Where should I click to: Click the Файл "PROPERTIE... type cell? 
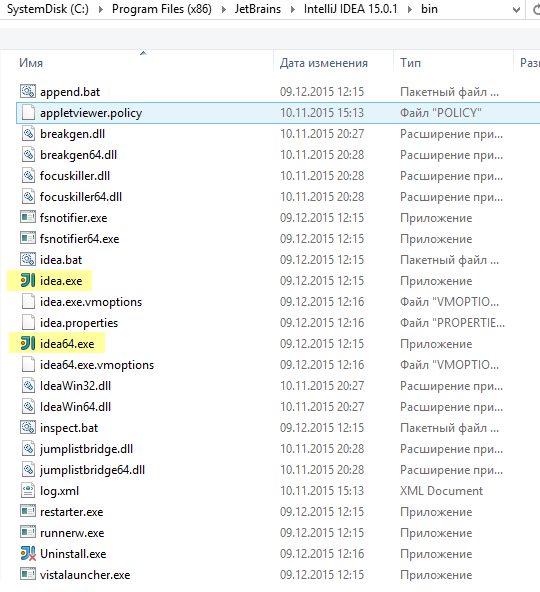coord(452,323)
